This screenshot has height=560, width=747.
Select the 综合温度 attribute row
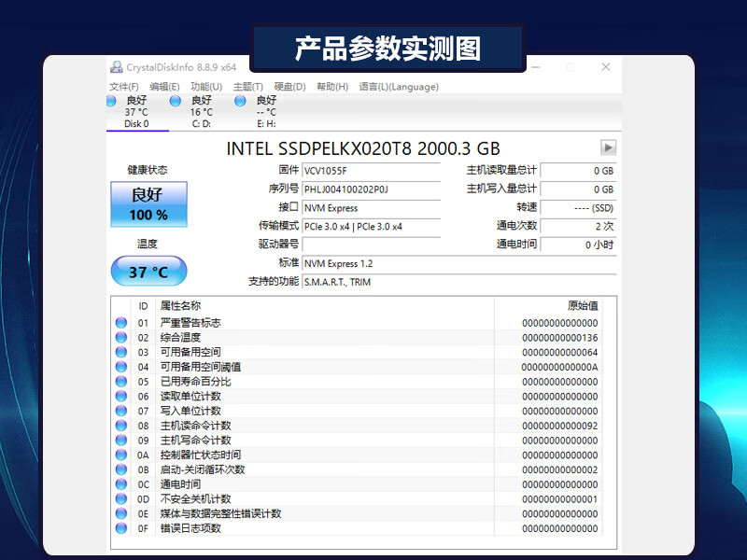pyautogui.click(x=358, y=337)
